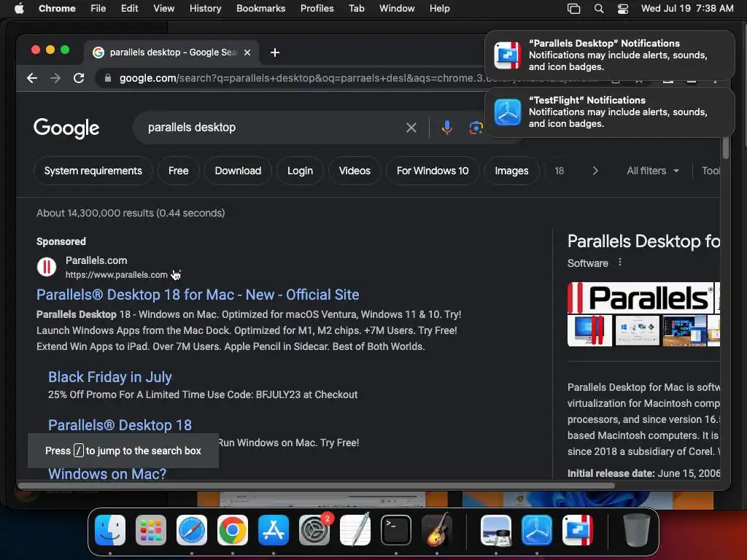The image size is (747, 560).
Task: Open Parallels Desktop 18 for Mac Official Site link
Action: (x=198, y=295)
